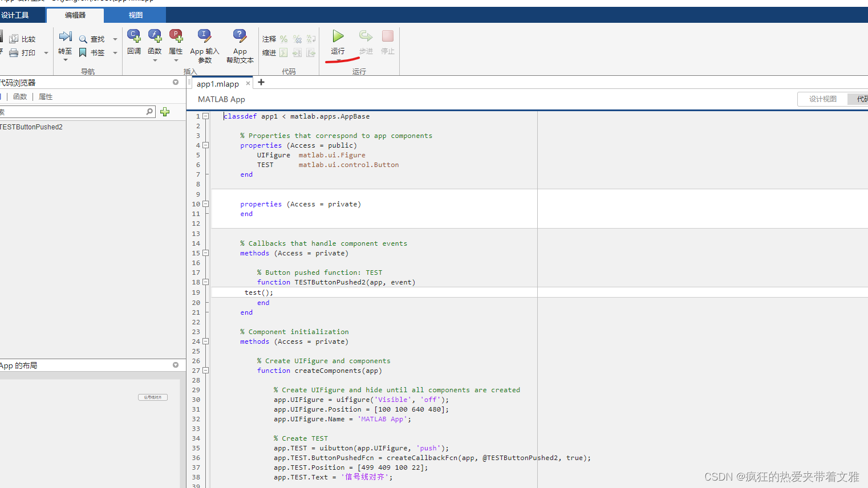Image resolution: width=868 pixels, height=488 pixels.
Task: Collapse createComponents function at line 27
Action: coord(206,370)
